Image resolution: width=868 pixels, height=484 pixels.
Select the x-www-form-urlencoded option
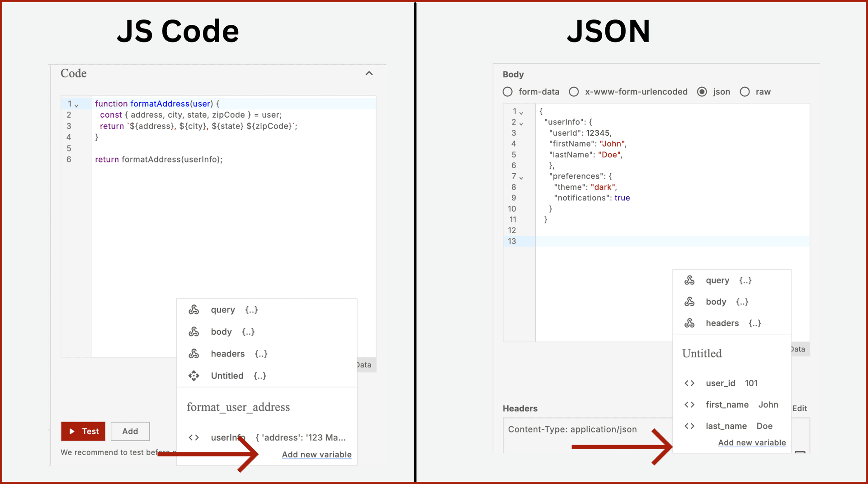tap(574, 91)
